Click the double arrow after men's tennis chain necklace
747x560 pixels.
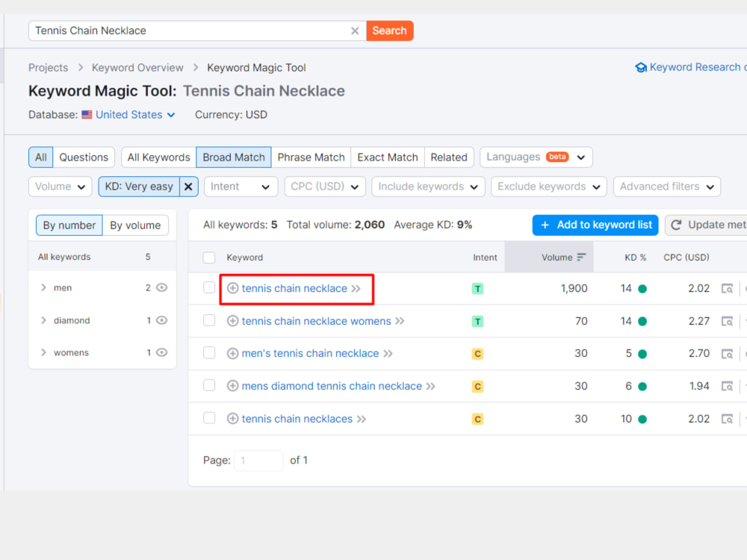(x=388, y=353)
